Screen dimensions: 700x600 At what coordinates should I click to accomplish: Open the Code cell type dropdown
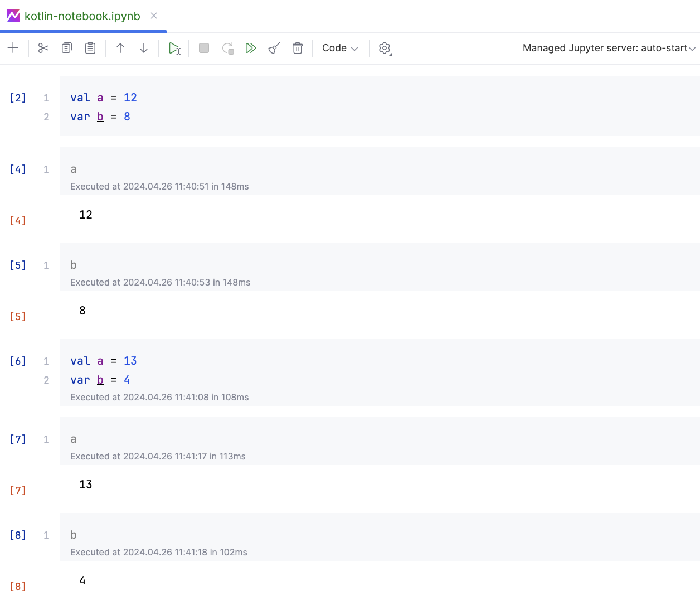(x=339, y=48)
